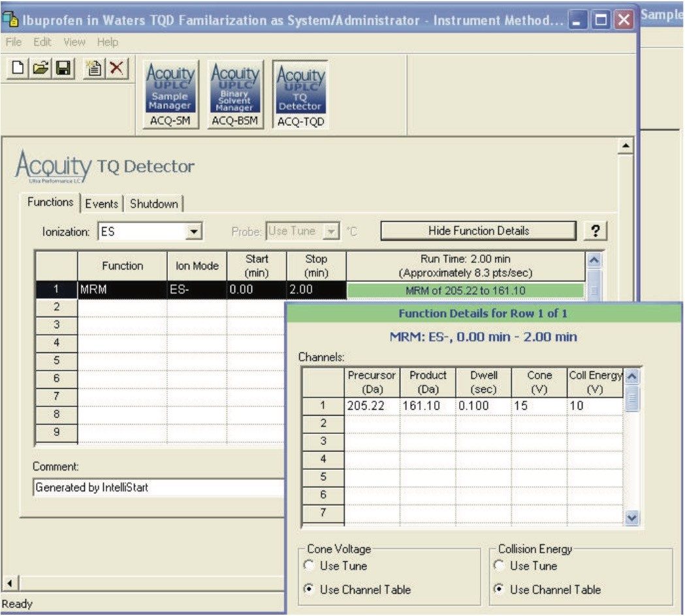The width and height of the screenshot is (685, 616).
Task: Click the New method toolbar icon
Action: [18, 69]
